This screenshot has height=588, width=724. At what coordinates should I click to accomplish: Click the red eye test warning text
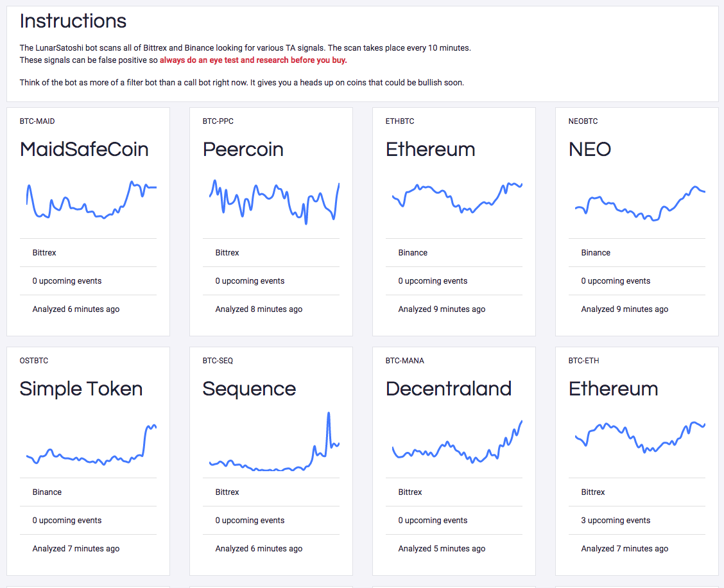pyautogui.click(x=254, y=60)
